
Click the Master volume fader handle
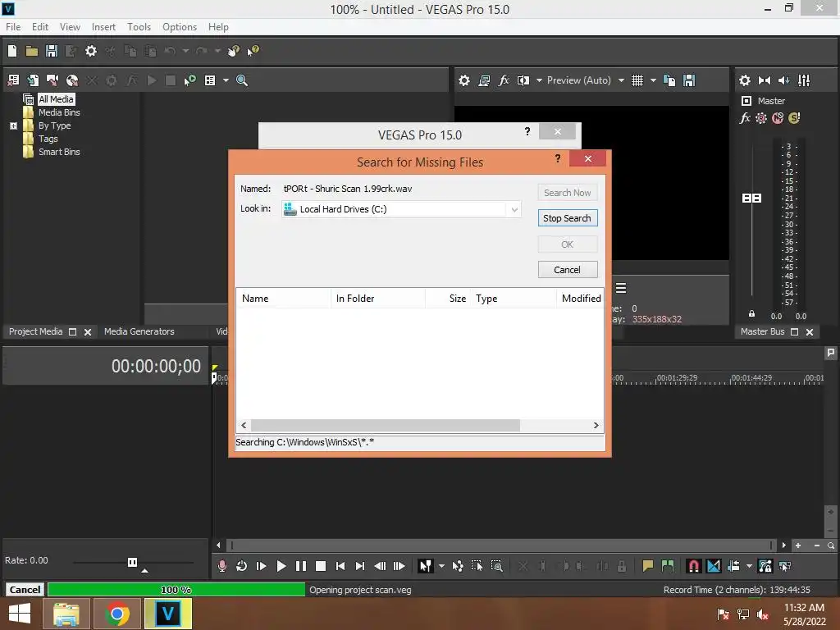751,199
